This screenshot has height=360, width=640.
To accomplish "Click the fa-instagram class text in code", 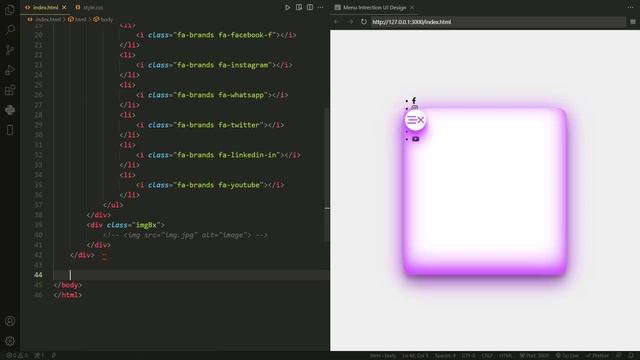I will [x=243, y=65].
